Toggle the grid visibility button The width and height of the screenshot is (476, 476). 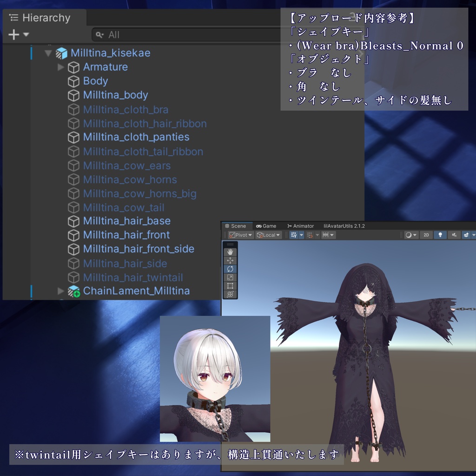(x=294, y=235)
